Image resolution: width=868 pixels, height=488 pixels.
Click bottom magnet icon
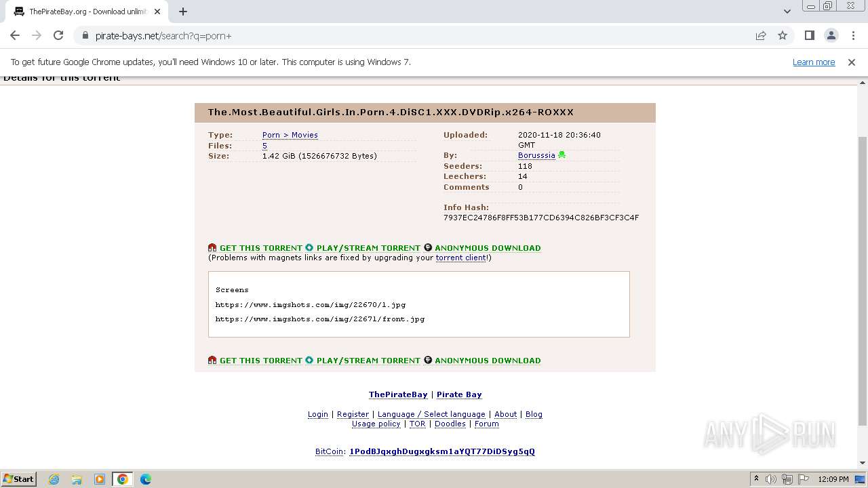coord(212,361)
